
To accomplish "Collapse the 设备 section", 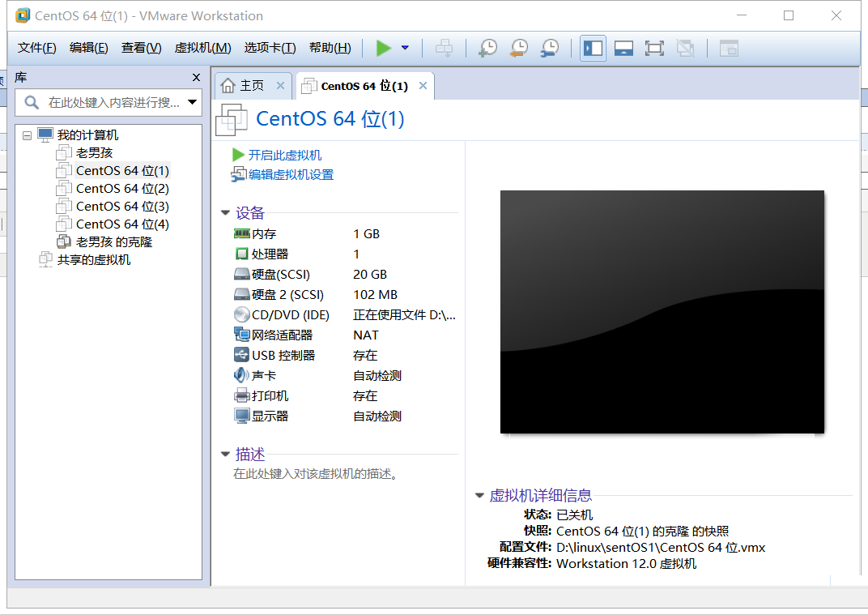I will (x=225, y=213).
